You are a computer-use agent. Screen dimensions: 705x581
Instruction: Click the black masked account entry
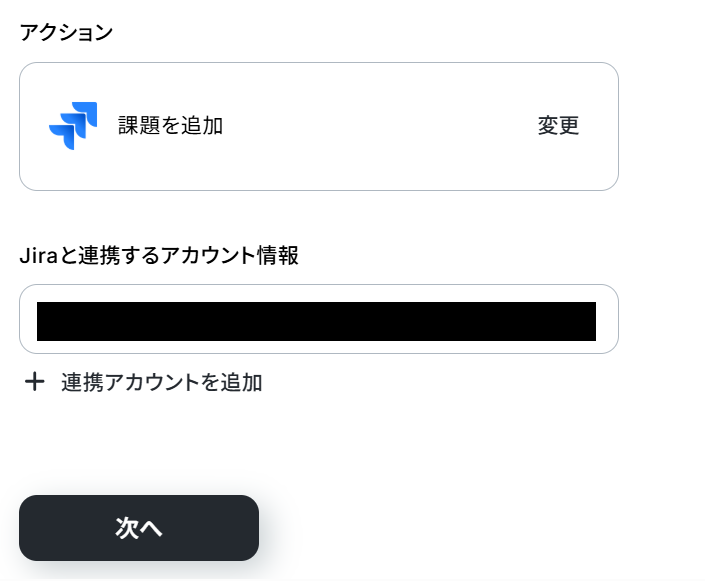pyautogui.click(x=316, y=322)
